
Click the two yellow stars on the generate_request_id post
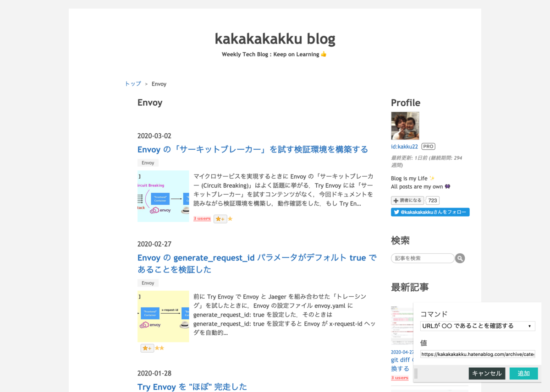[x=159, y=348]
